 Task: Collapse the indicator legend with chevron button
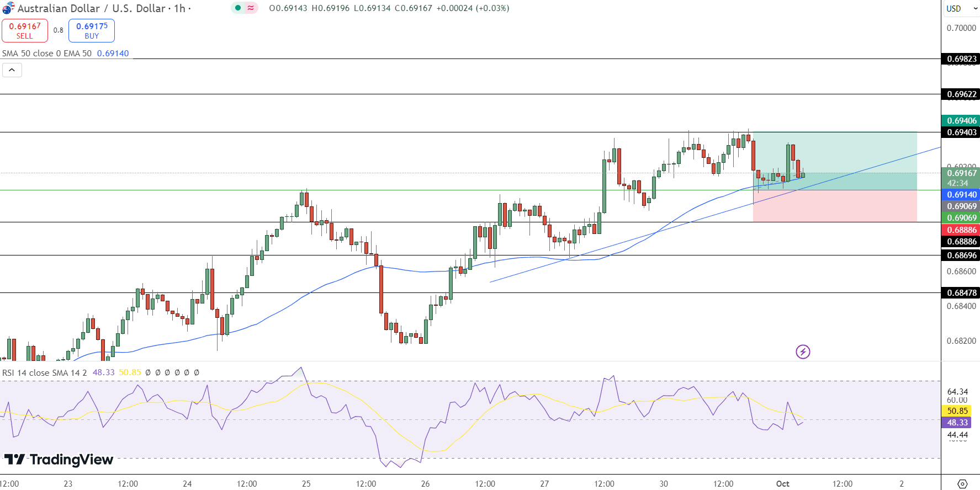[12, 70]
